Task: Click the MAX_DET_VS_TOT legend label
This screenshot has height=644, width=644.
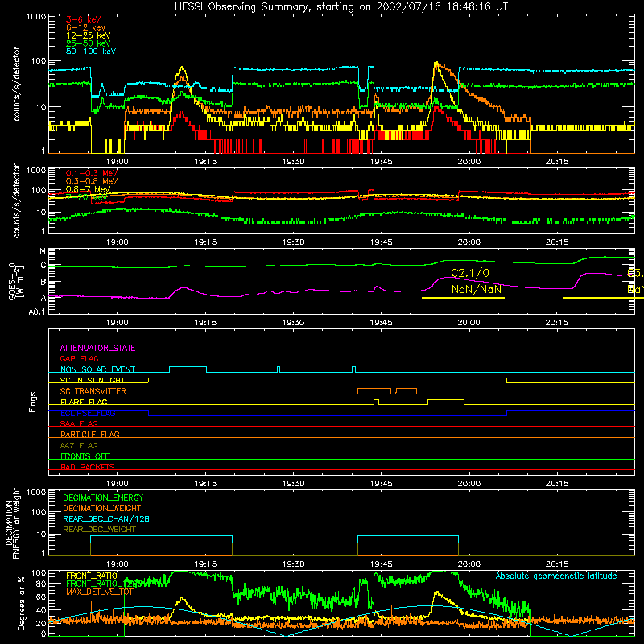Action: click(100, 592)
